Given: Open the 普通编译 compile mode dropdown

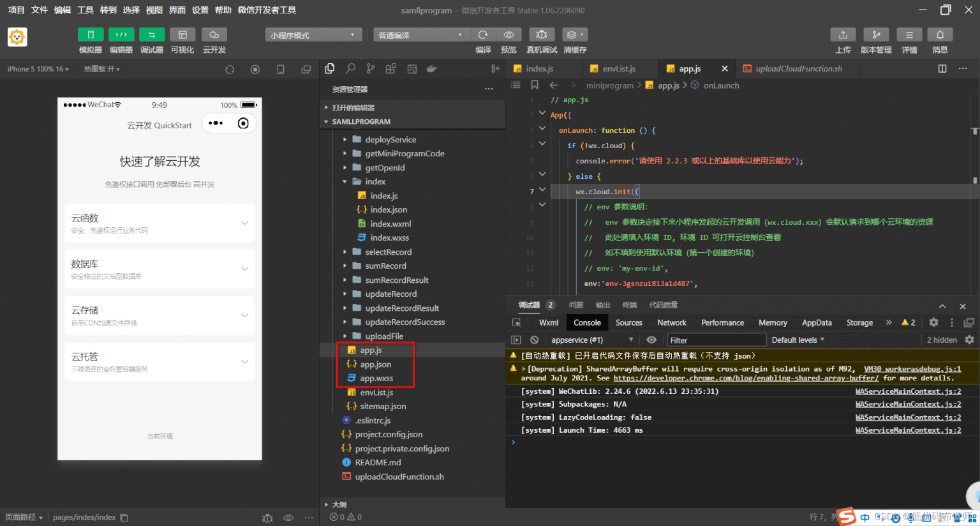Looking at the screenshot, I should (x=421, y=35).
